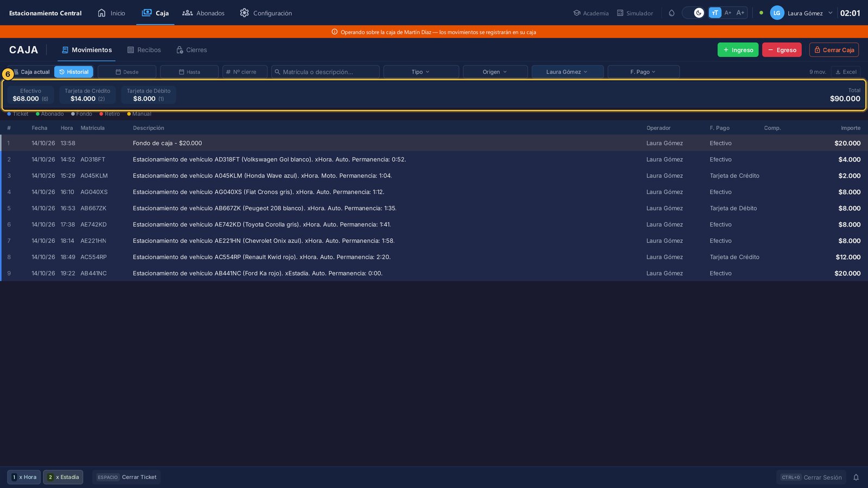Launch the Simulador tool
This screenshot has height=488, width=868.
pos(635,13)
